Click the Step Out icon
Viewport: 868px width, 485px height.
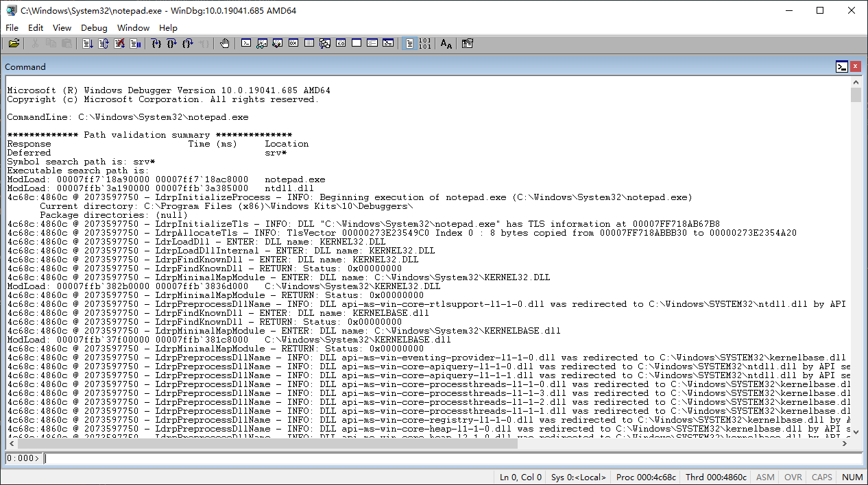pos(188,43)
